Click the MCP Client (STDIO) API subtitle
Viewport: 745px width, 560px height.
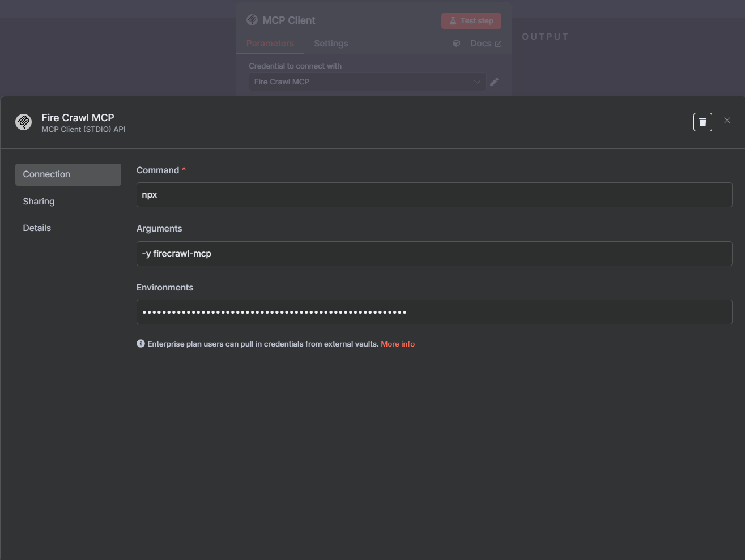pos(83,129)
